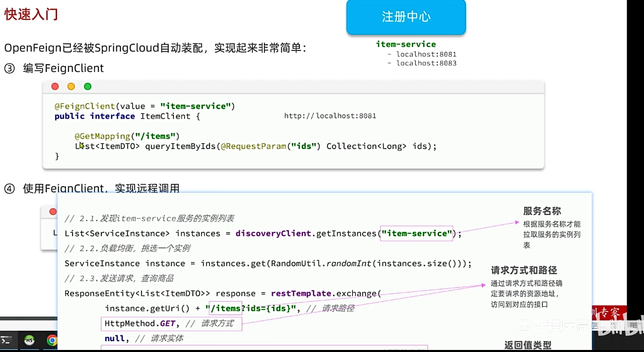Click the circled number ③ step marker
Viewport: 644px width, 352px height.
click(x=9, y=68)
